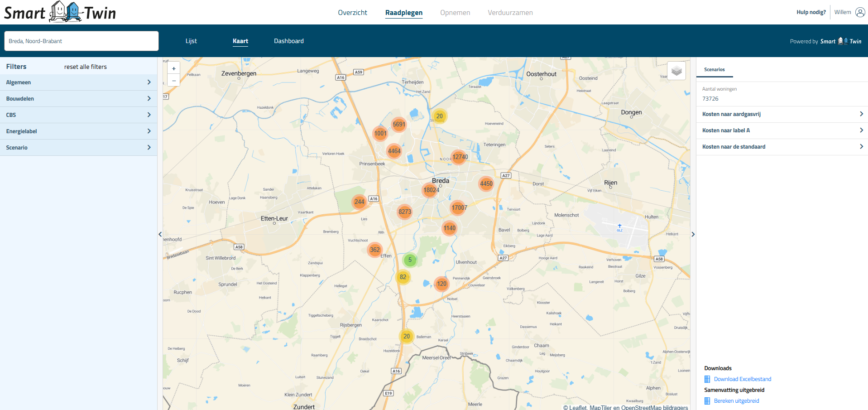Click the Bereken uitgebreid link
The image size is (868, 410).
tap(736, 401)
